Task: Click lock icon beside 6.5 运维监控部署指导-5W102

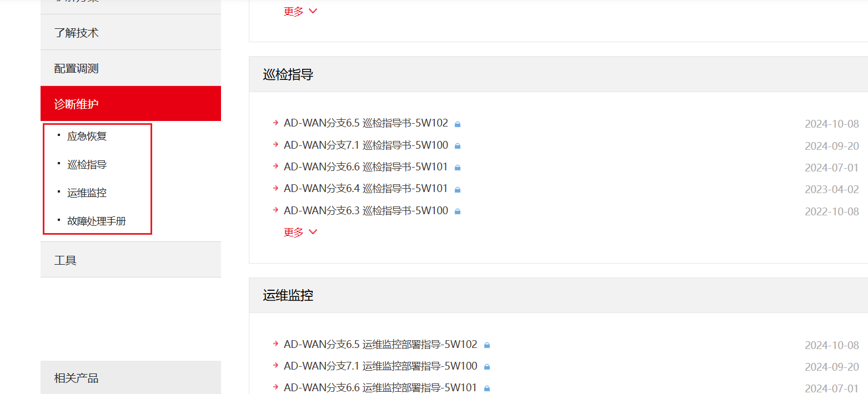Action: (x=487, y=345)
